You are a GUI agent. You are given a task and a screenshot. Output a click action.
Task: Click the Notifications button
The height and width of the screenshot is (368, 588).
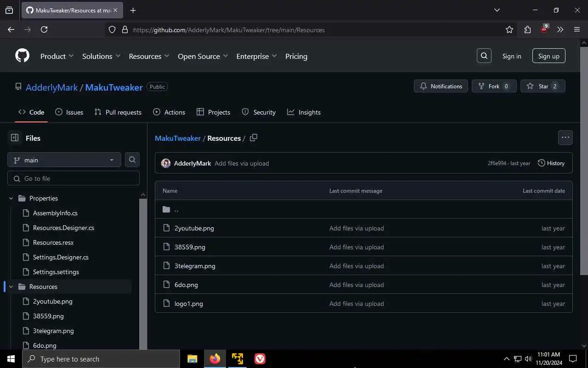[x=441, y=86]
